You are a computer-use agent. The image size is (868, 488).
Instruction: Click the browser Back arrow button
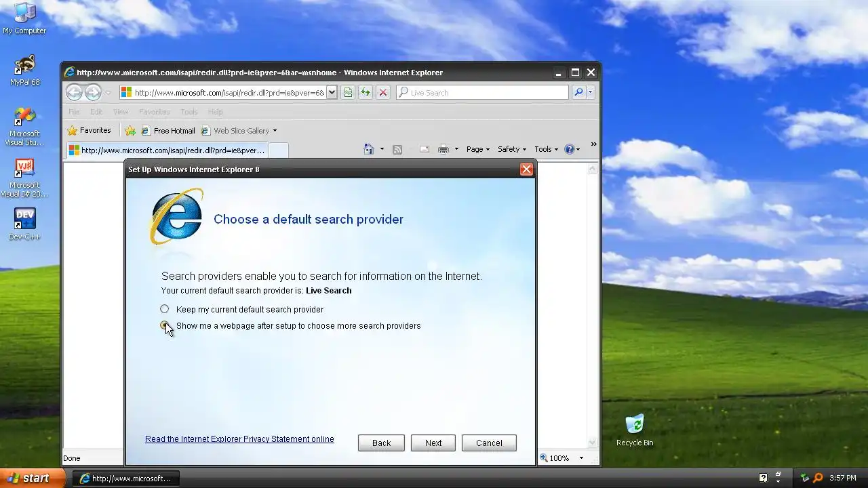click(x=75, y=92)
